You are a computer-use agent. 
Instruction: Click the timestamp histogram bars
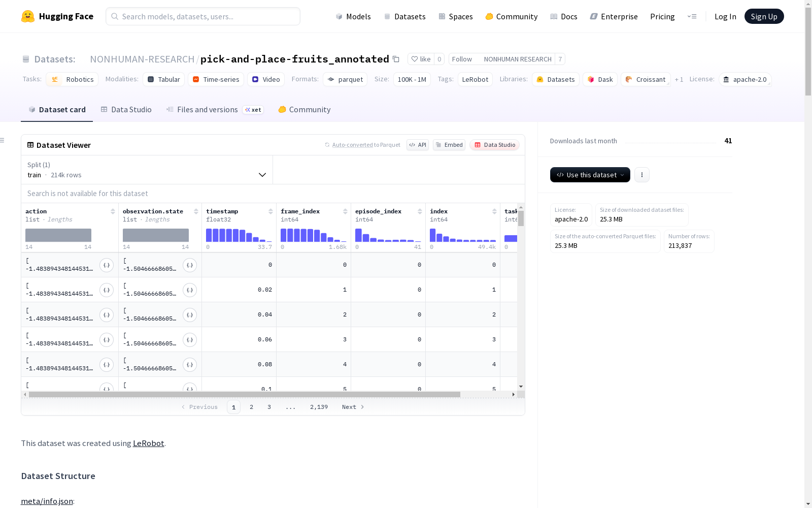coord(239,235)
